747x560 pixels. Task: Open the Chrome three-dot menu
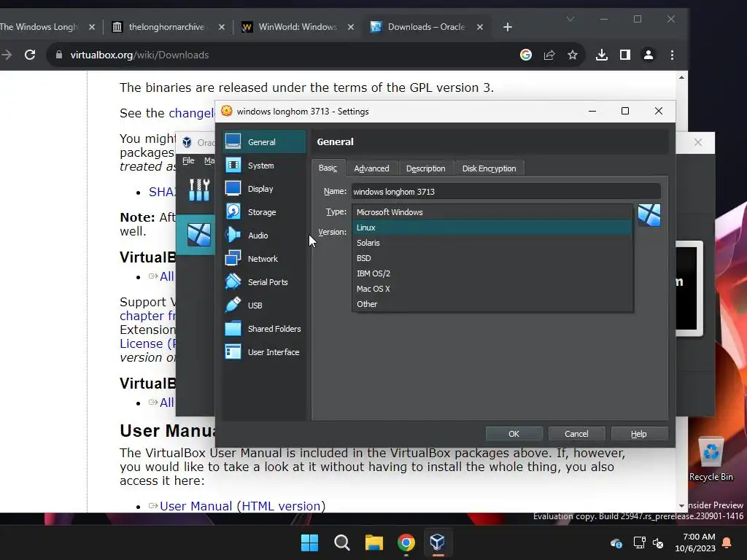tap(672, 55)
